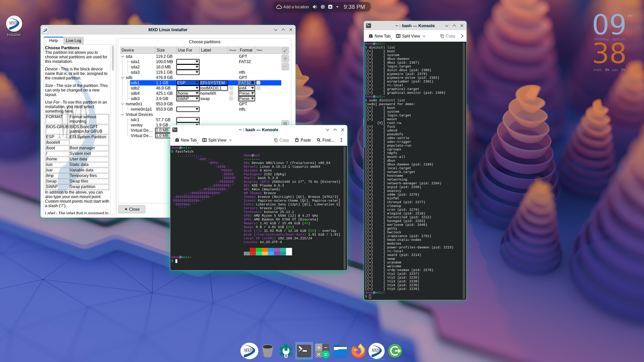Click the remove partition minus icon
Screen dimensions: 644x362
click(x=285, y=66)
